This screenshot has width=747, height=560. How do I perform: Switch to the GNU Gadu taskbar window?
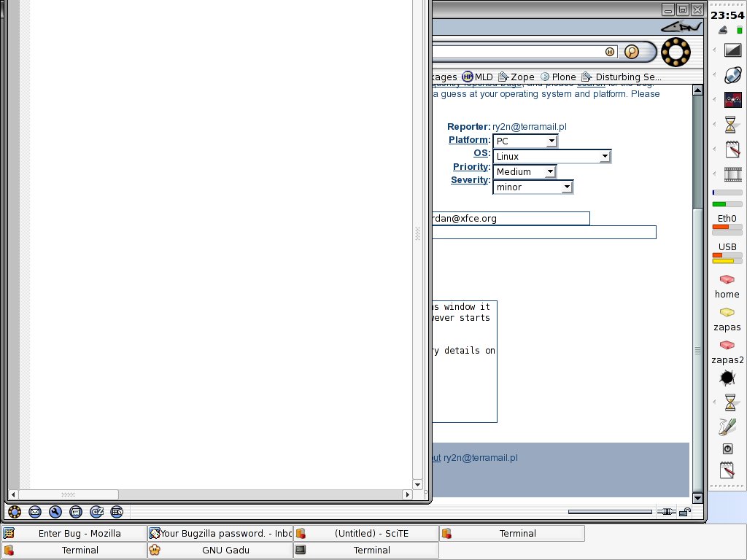[x=220, y=550]
